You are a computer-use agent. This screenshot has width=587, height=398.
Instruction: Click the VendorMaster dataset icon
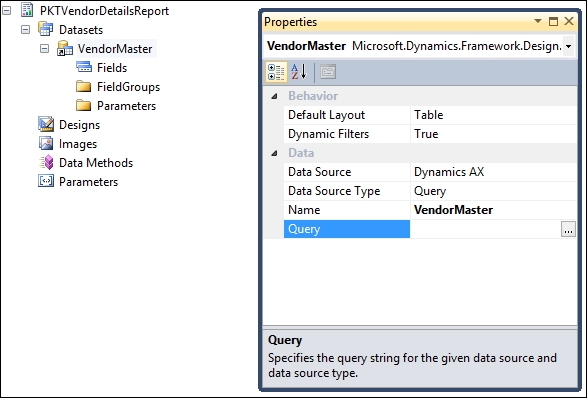tap(65, 48)
